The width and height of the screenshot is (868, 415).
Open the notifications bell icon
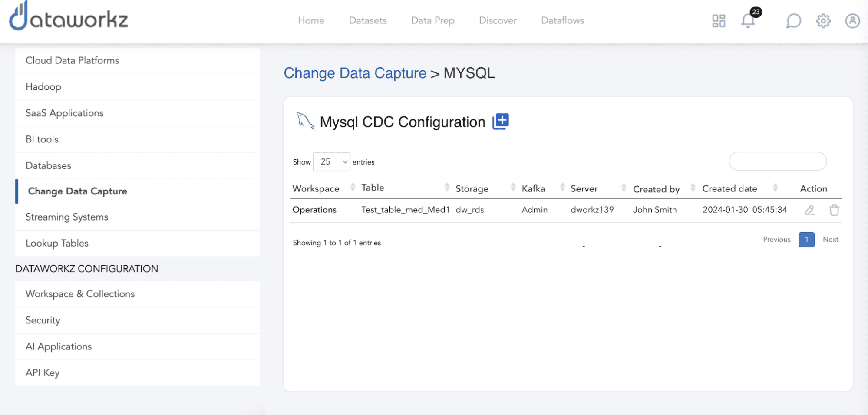[748, 21]
